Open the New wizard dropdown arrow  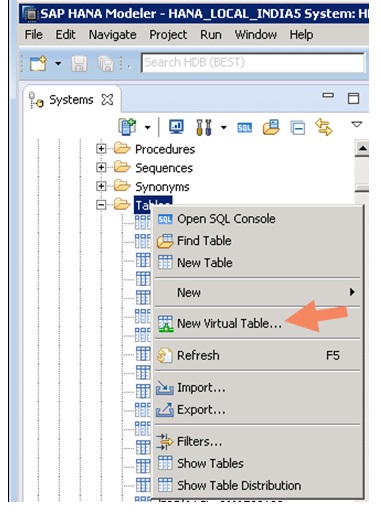coord(58,63)
